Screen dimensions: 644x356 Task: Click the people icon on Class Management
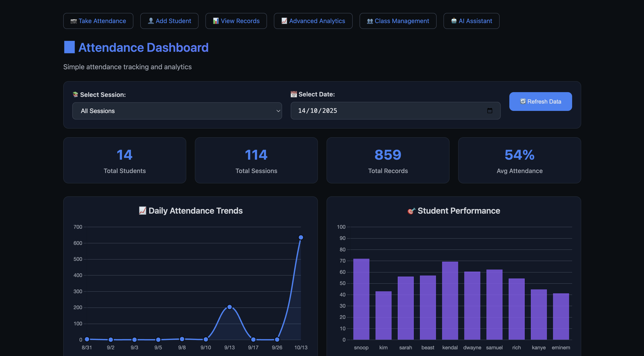(369, 21)
